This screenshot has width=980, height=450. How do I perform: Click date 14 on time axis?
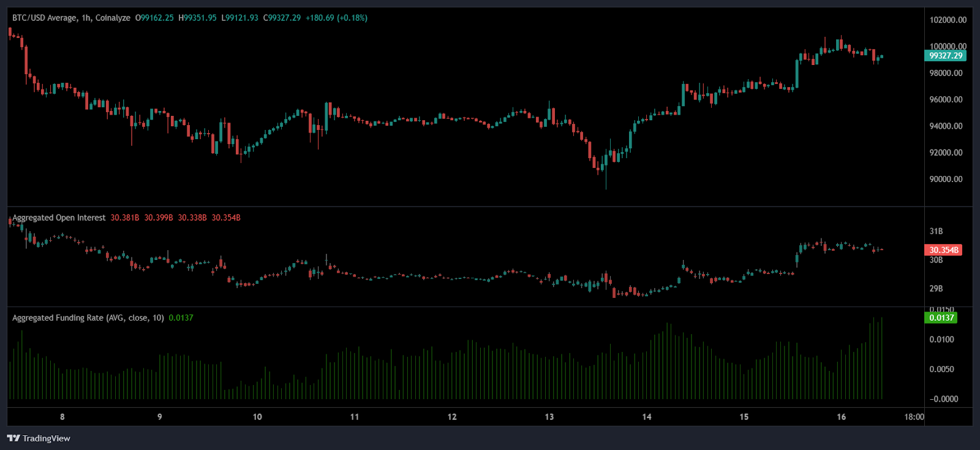[647, 417]
